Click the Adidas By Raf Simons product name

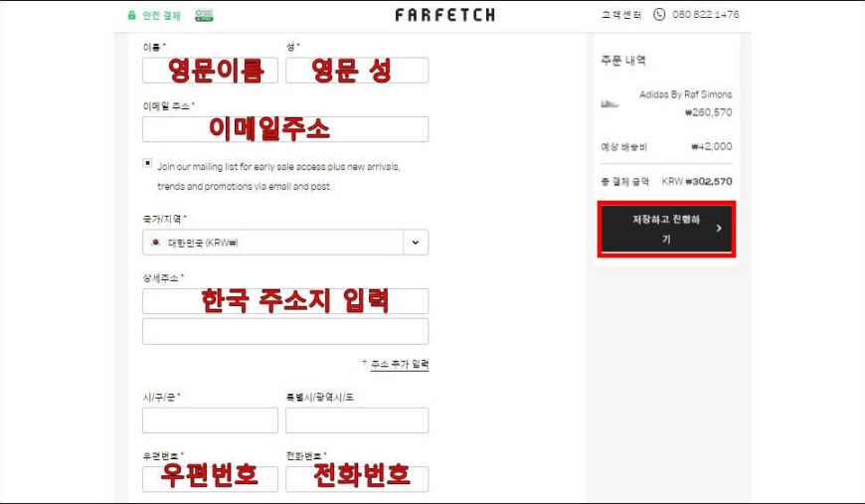[x=686, y=94]
